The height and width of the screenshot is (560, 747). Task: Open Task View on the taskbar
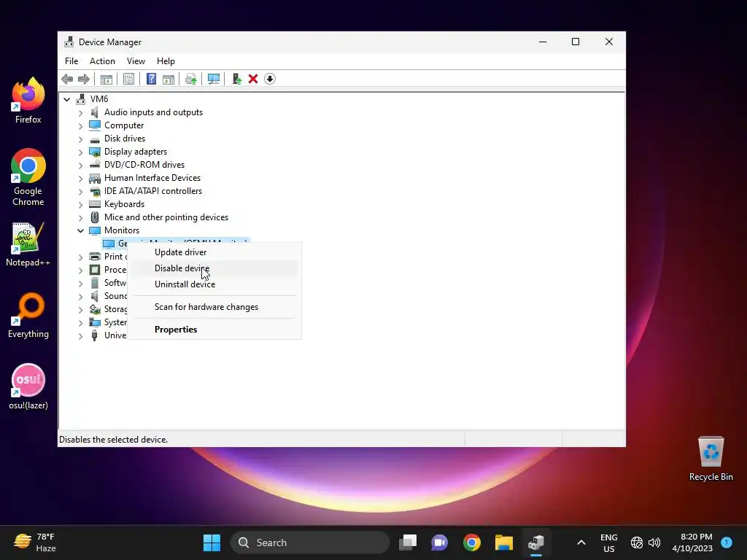[x=408, y=542]
